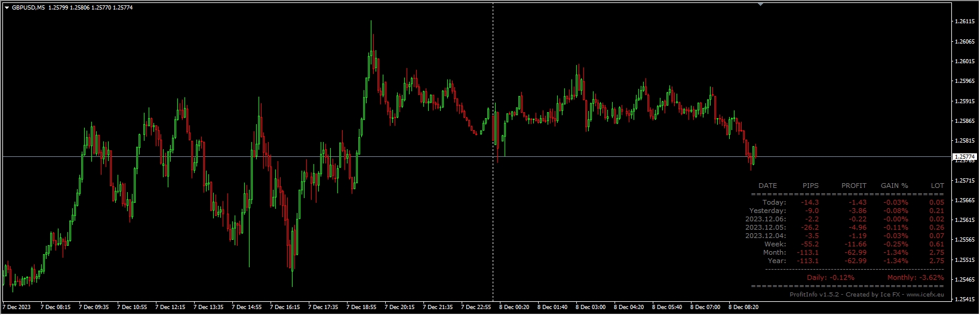Click the current price label 1.25774 on axis
The width and height of the screenshot is (980, 315).
tap(964, 156)
